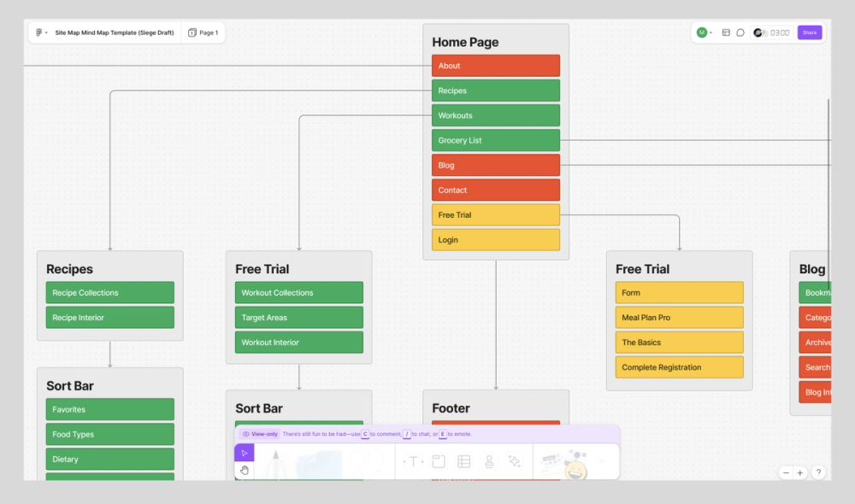The width and height of the screenshot is (855, 504).
Task: Pick the Stamp tool
Action: 491,461
